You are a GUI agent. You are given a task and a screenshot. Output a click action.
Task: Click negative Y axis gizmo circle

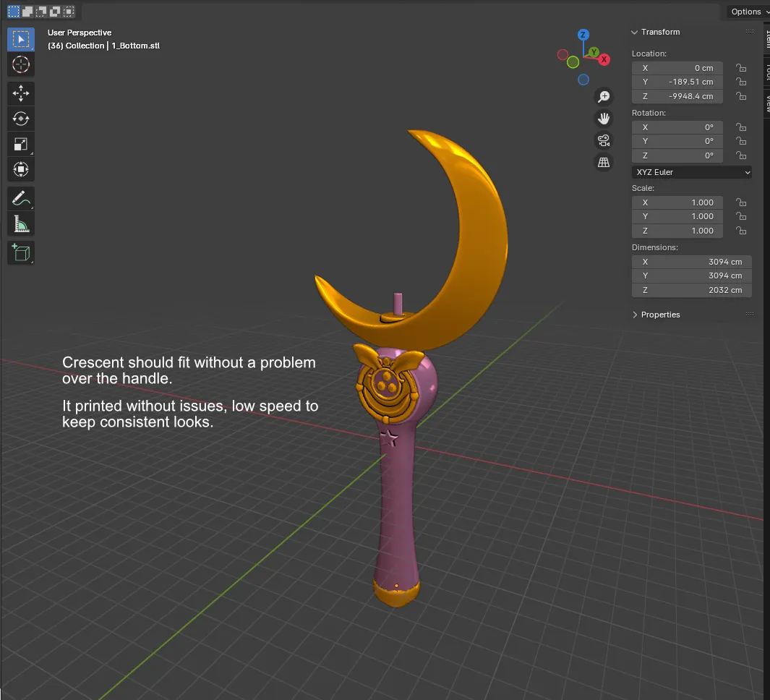(x=573, y=62)
